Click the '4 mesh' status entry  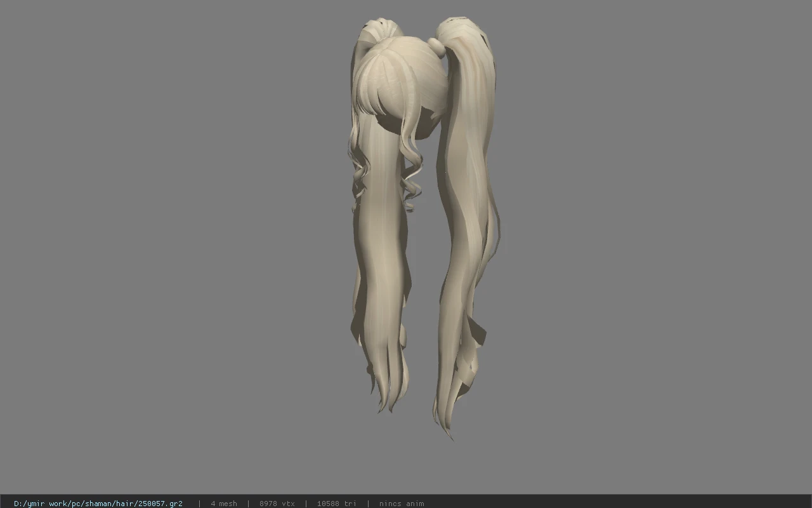[224, 504]
